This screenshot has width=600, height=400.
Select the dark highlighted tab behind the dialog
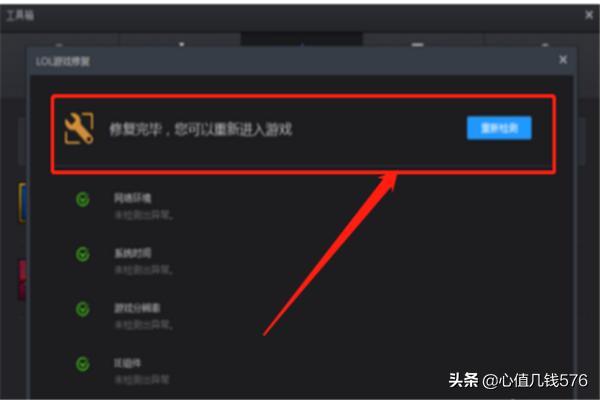coord(302,39)
